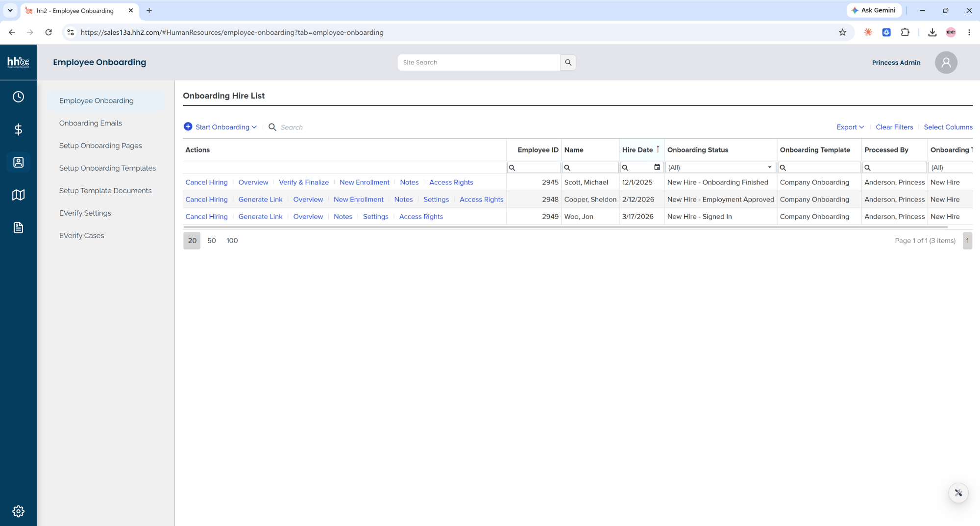The height and width of the screenshot is (526, 980).
Task: Click Clear Filters link
Action: click(894, 127)
